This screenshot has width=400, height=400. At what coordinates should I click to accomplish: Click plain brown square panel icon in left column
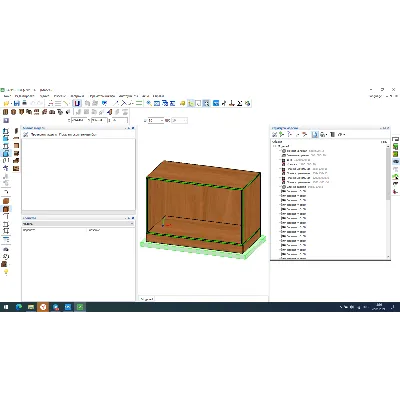[16, 146]
